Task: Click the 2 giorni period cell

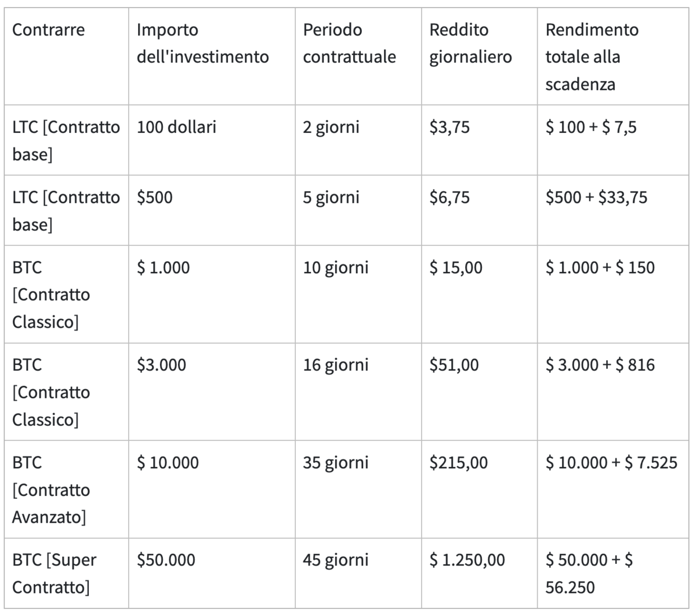Action: tap(331, 127)
